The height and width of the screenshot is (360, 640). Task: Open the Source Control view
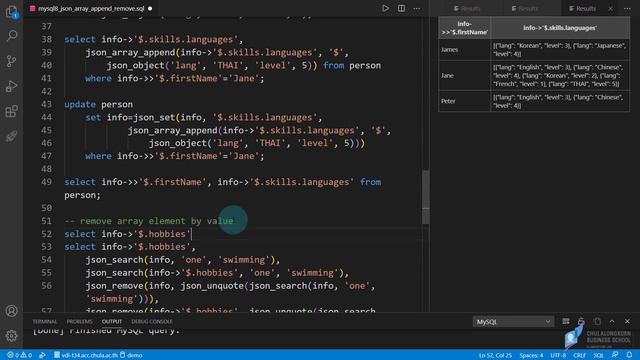coord(11,61)
